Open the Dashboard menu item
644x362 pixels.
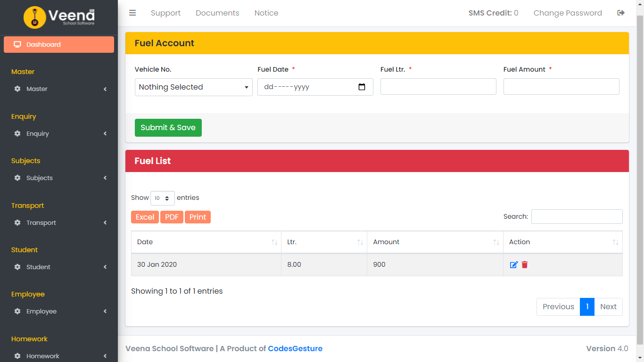pyautogui.click(x=59, y=44)
